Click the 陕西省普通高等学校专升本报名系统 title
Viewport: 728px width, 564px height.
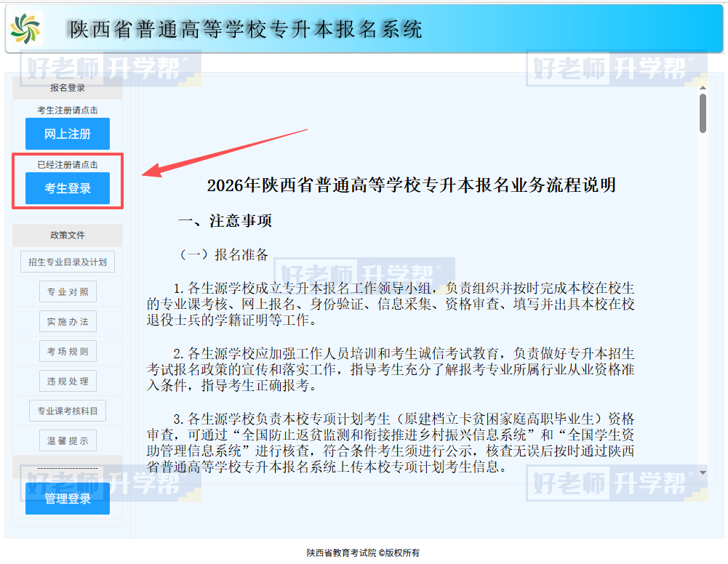click(x=246, y=29)
